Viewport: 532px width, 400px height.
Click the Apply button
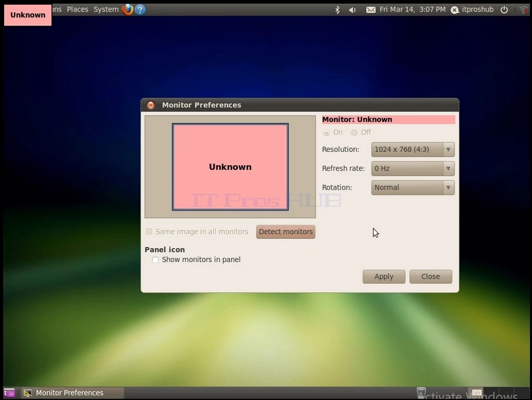tap(384, 277)
